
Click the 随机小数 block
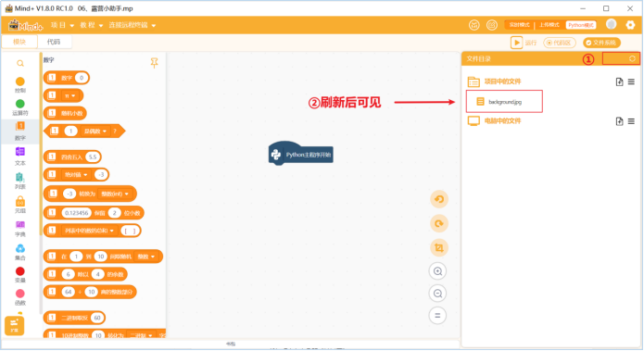[x=65, y=113]
